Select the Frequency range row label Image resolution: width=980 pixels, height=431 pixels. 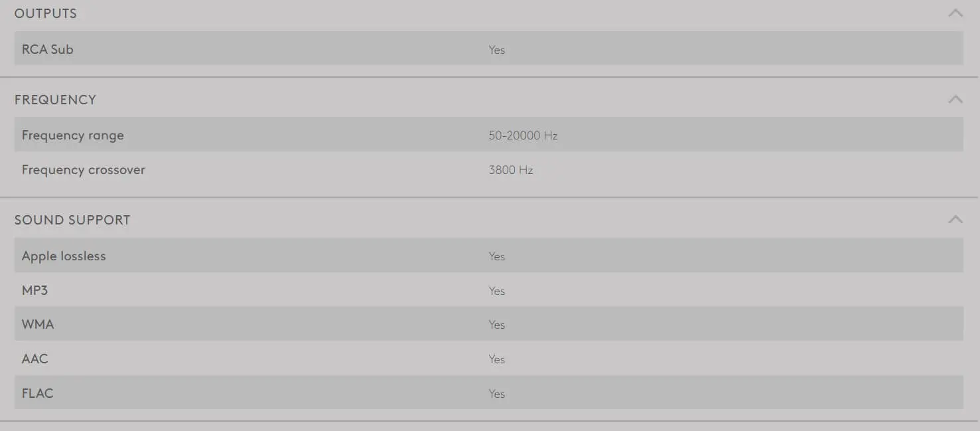tap(73, 135)
